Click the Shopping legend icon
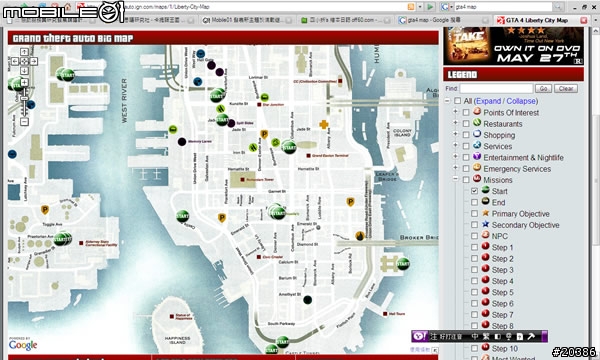Viewport: 600px width, 360px height. (x=477, y=134)
